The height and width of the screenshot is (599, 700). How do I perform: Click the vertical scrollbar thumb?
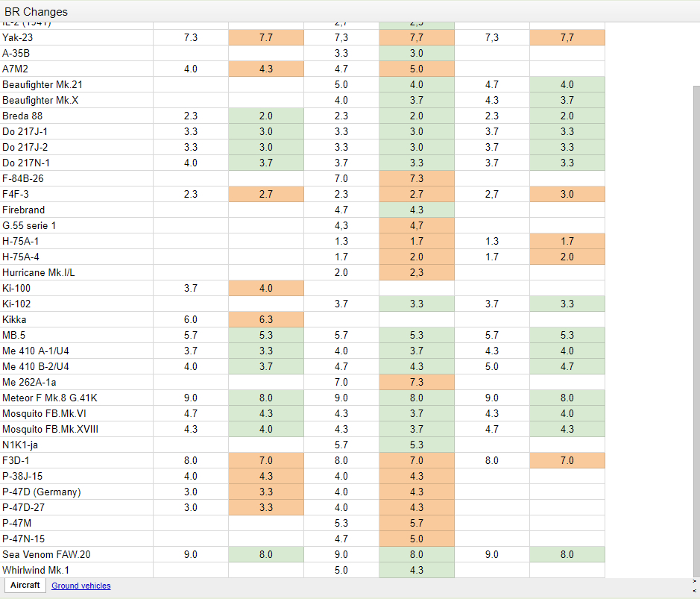click(x=696, y=298)
